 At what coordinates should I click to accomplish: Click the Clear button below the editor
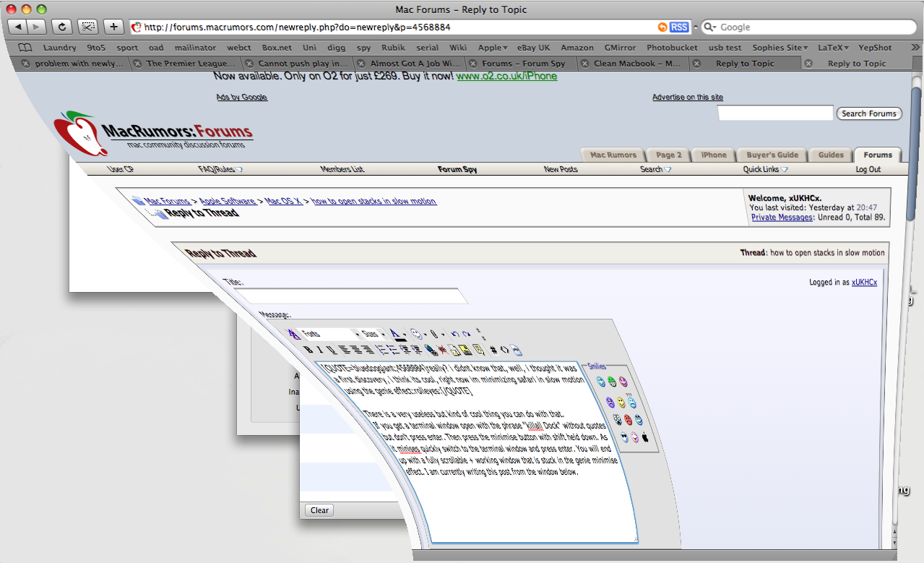click(x=319, y=510)
